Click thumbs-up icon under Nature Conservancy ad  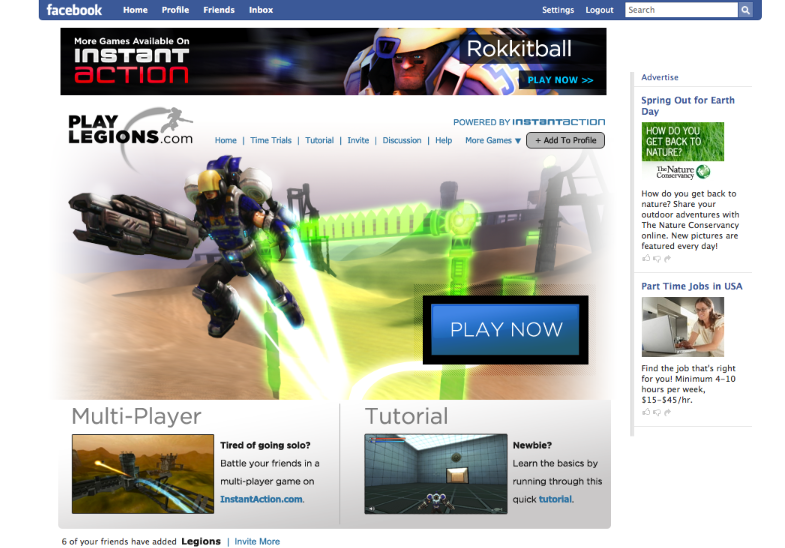(x=646, y=258)
